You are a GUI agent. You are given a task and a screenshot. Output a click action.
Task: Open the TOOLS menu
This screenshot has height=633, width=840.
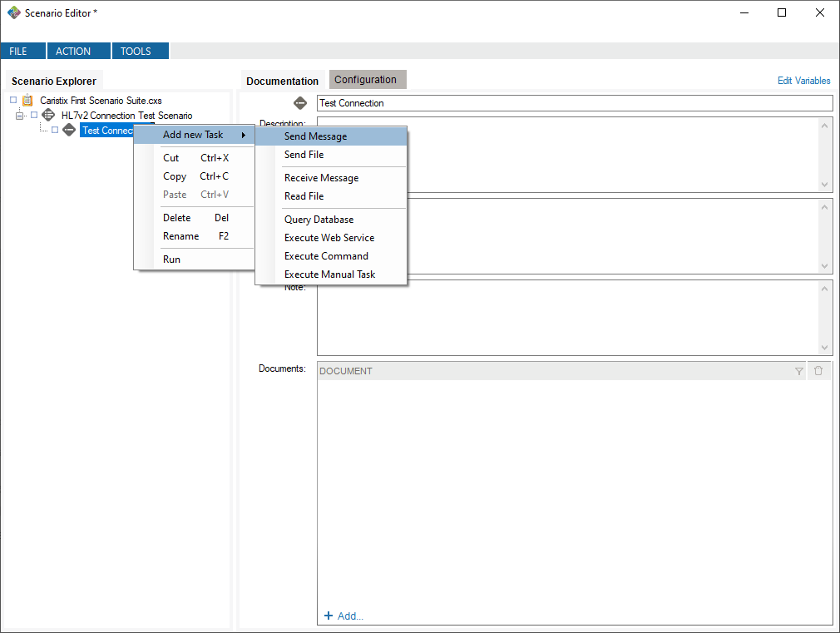(135, 50)
